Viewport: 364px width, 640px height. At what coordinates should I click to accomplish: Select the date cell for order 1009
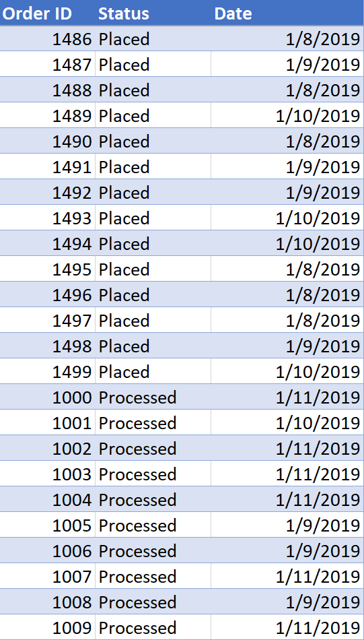click(287, 628)
